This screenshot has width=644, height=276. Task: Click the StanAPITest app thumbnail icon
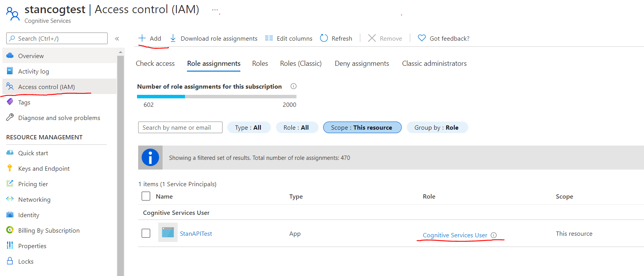point(168,232)
